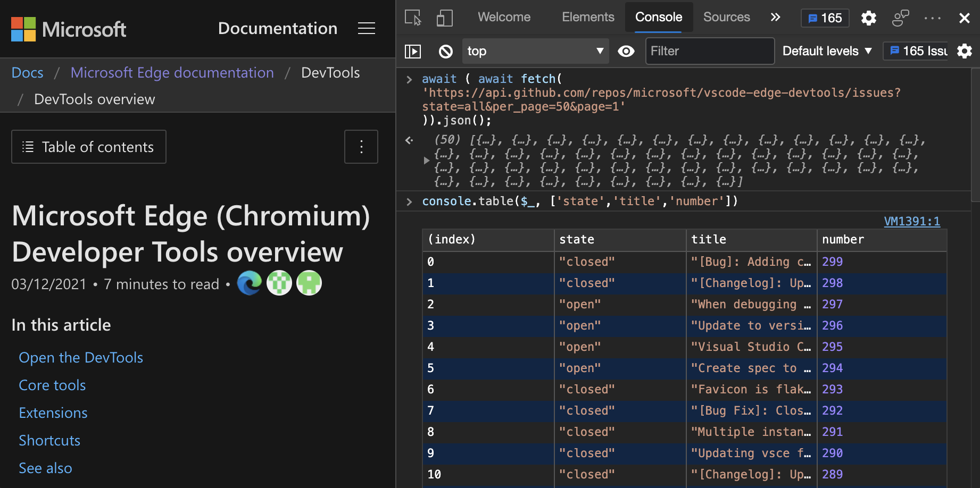Image resolution: width=980 pixels, height=488 pixels.
Task: Click the console.table command line
Action: click(x=580, y=201)
